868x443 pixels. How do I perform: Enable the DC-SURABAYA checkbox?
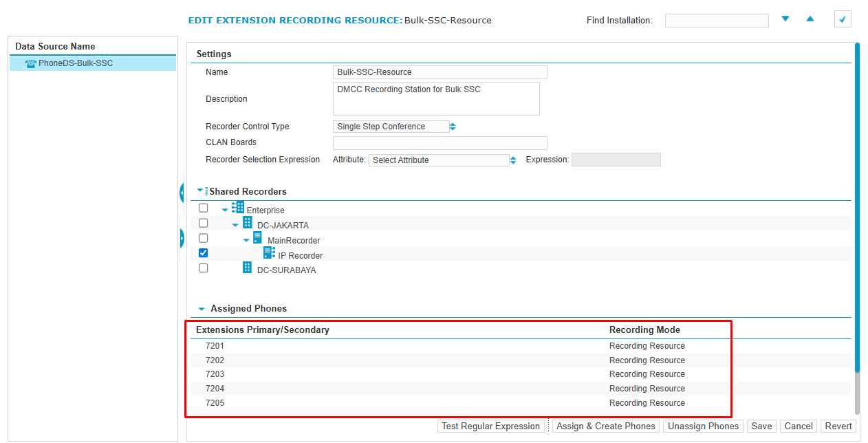203,268
